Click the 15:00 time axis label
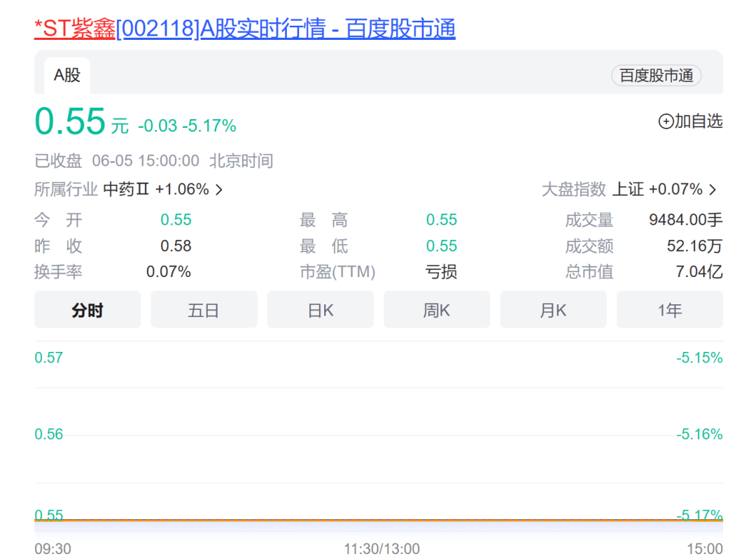Screen dimensions: 756x559 tap(705, 549)
